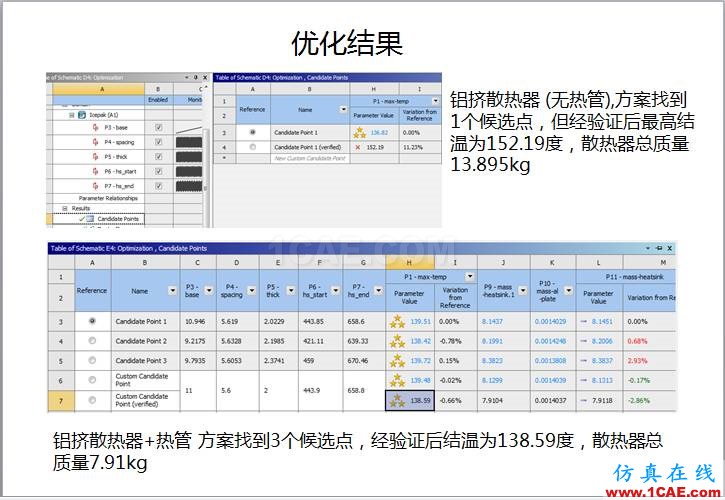Select reference radio for Candidate Point 1 (verified)
Screen dimensions: 725x500
pyautogui.click(x=252, y=147)
